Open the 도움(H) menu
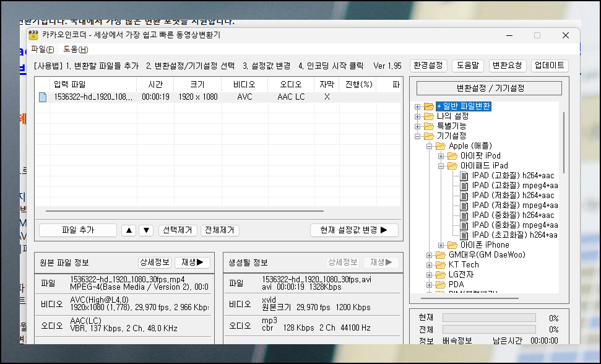Screen dimensions: 601x364 click(x=76, y=50)
